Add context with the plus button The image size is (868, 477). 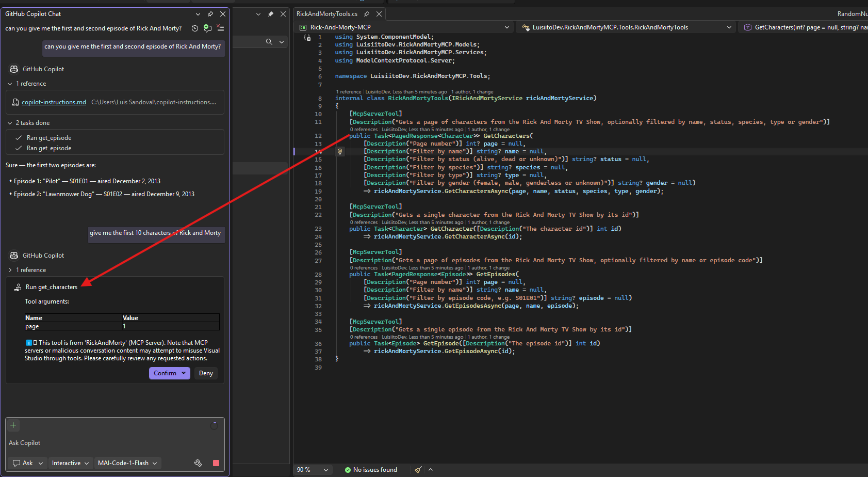click(x=13, y=425)
